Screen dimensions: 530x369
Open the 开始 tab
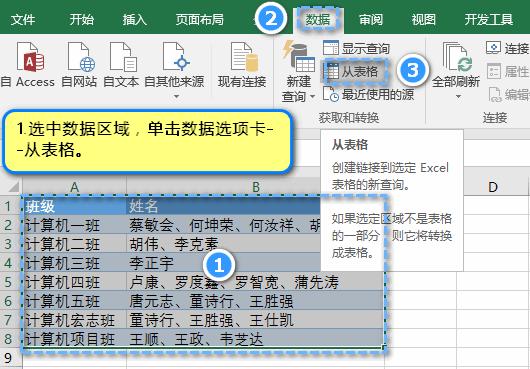pyautogui.click(x=81, y=19)
